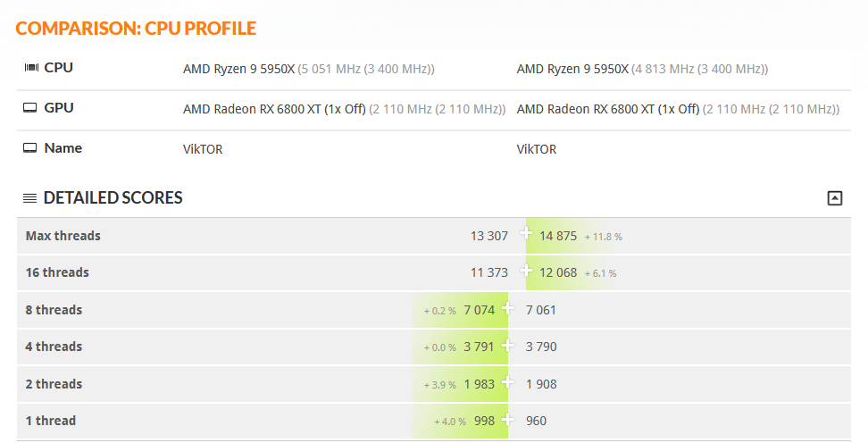868x443 pixels.
Task: Click the GPU monitor icon
Action: [x=30, y=108]
